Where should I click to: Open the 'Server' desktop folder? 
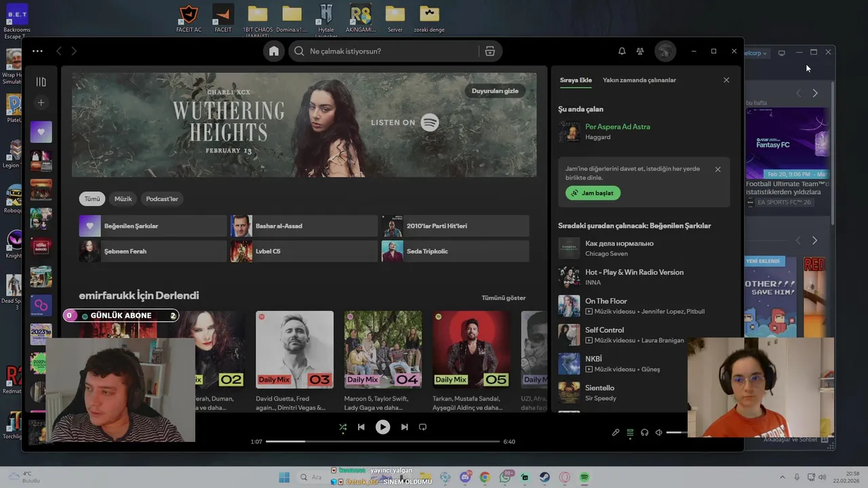(395, 19)
